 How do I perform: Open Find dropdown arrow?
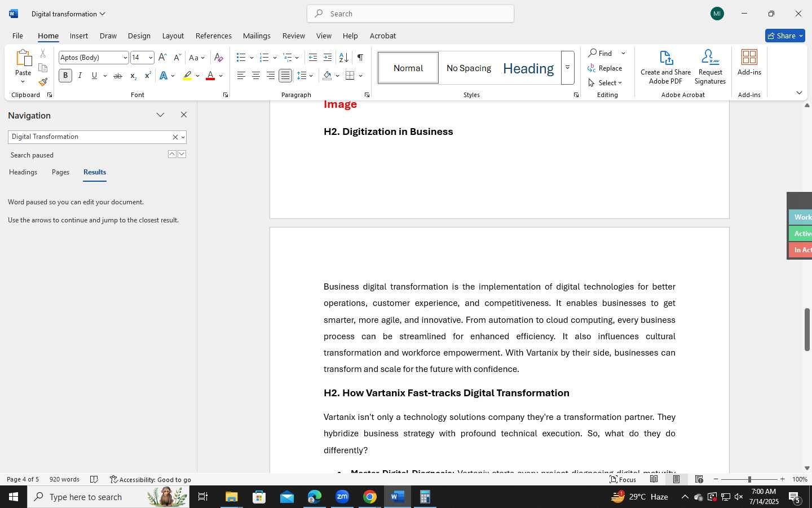point(623,53)
